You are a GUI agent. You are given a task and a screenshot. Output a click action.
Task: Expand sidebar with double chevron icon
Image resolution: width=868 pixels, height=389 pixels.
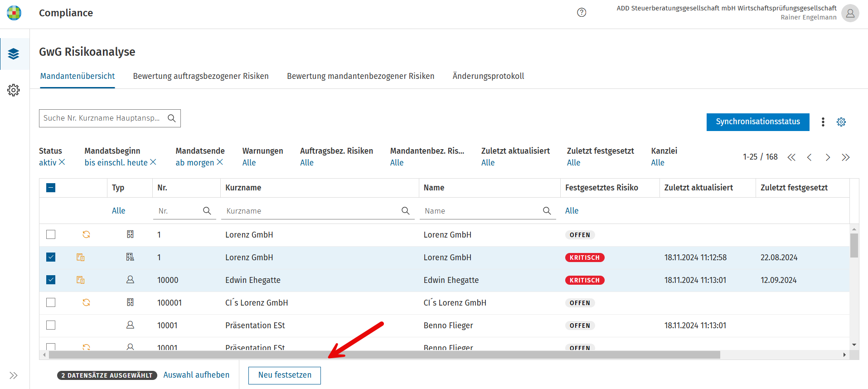coord(14,375)
